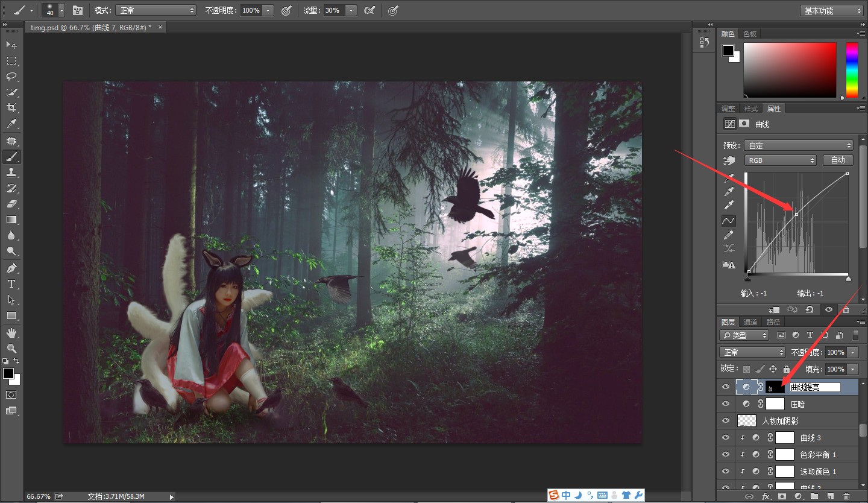Select the Healing Brush tool
868x503 pixels.
click(11, 141)
